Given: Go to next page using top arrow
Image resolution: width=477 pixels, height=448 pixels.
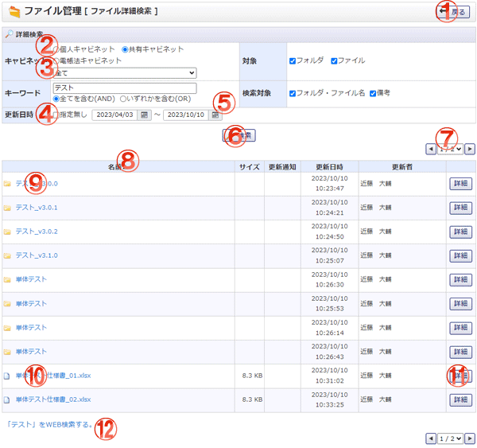Looking at the screenshot, I should [470, 149].
